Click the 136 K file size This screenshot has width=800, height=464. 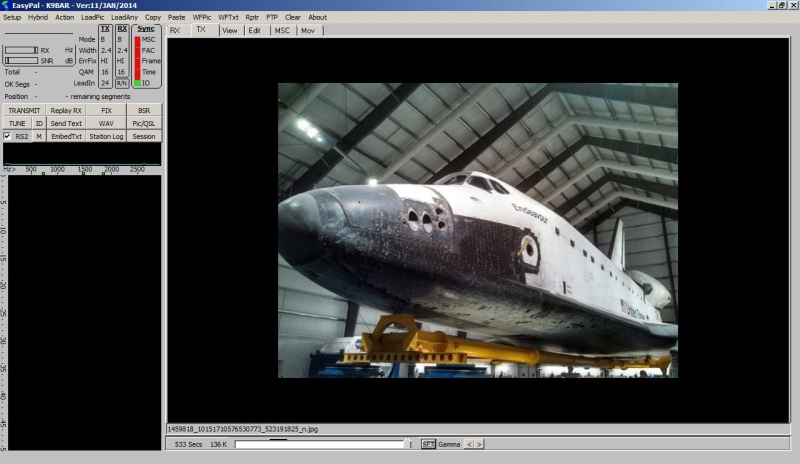(218, 445)
